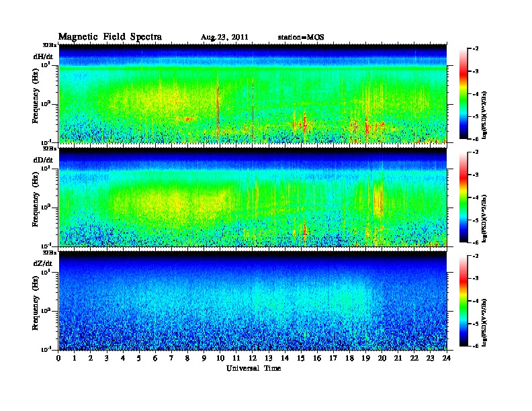Image resolution: width=532 pixels, height=411 pixels.
Task: Click the 'Universal Time' axis label
Action: 253,368
